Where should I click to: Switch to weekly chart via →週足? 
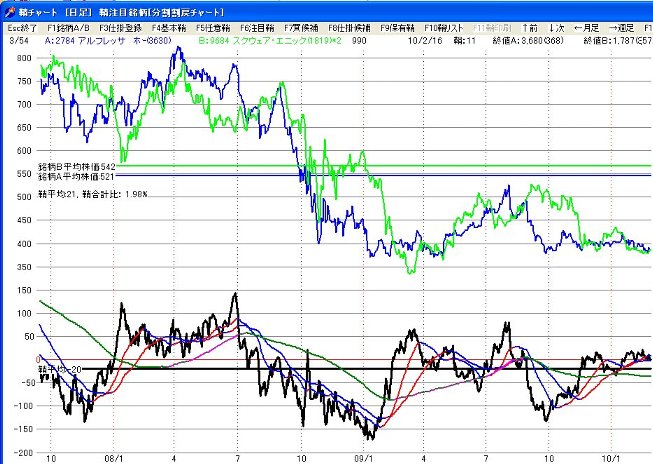point(621,28)
